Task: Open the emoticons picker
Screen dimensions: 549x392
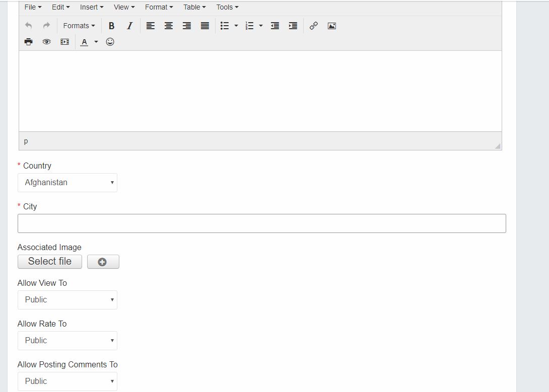Action: pyautogui.click(x=110, y=42)
